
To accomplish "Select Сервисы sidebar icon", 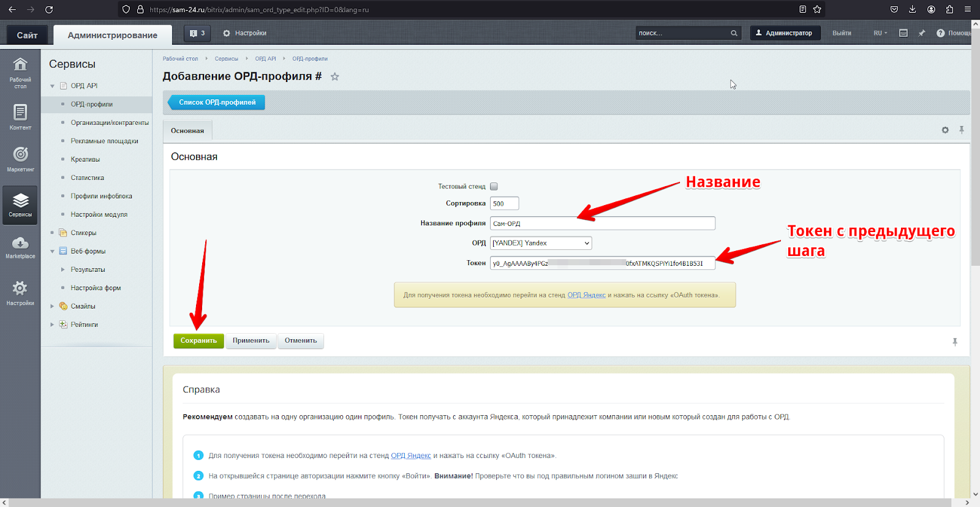I will coord(20,205).
